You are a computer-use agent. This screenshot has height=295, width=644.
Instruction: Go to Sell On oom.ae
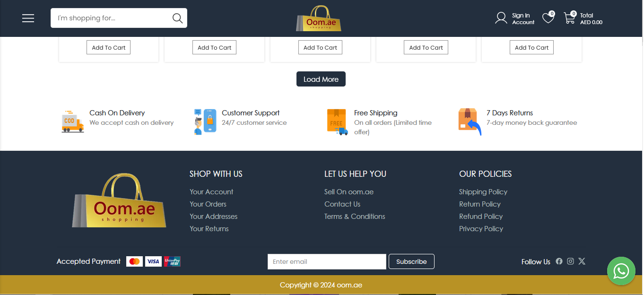[349, 192]
